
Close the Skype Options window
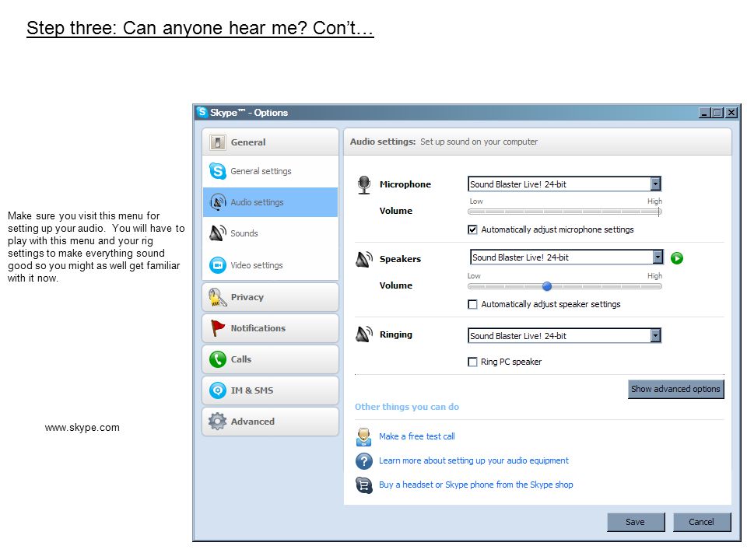tap(731, 113)
